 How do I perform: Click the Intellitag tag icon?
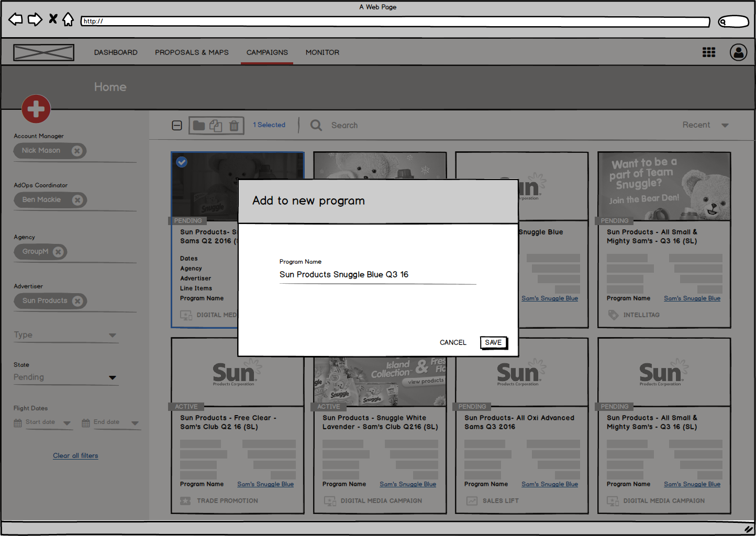pyautogui.click(x=613, y=315)
